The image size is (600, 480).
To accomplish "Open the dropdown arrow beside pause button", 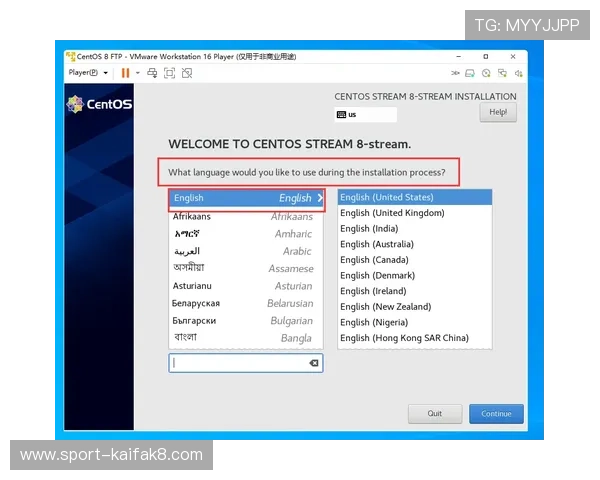I will 137,73.
